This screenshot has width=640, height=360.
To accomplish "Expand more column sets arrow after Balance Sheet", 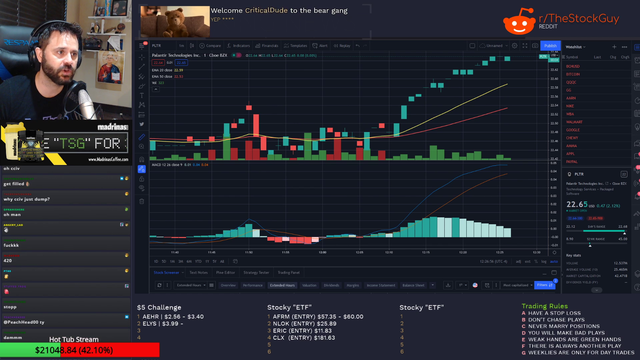I will tap(433, 285).
